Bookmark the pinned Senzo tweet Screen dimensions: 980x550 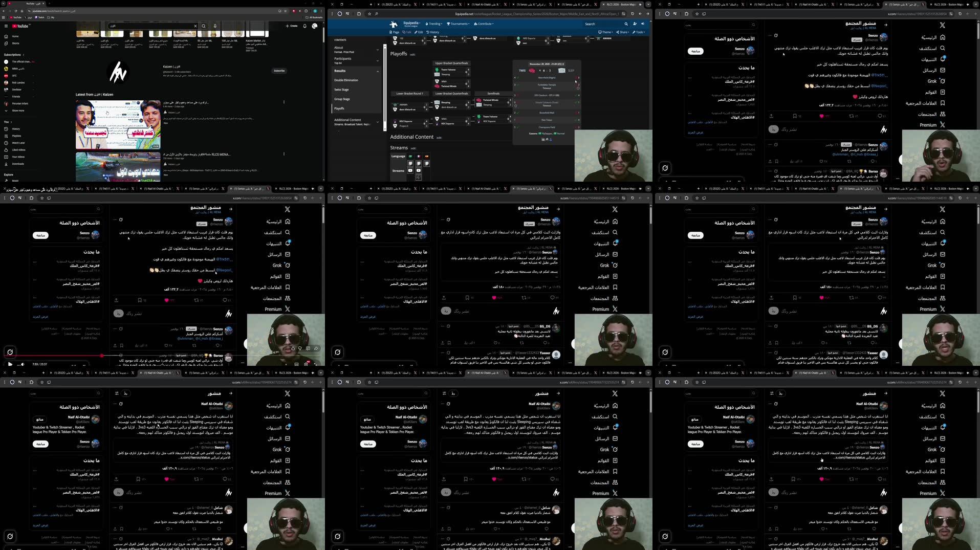[795, 116]
